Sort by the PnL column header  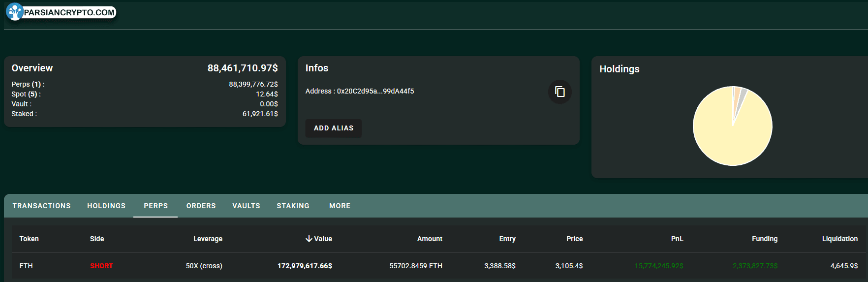tap(677, 239)
